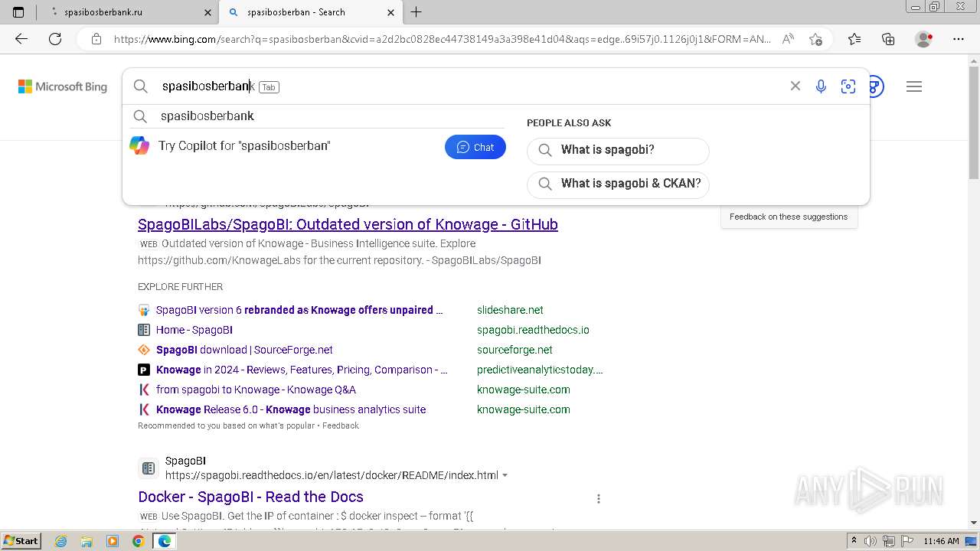Open the Edge profile avatar
This screenshot has height=551, width=980.
(923, 39)
